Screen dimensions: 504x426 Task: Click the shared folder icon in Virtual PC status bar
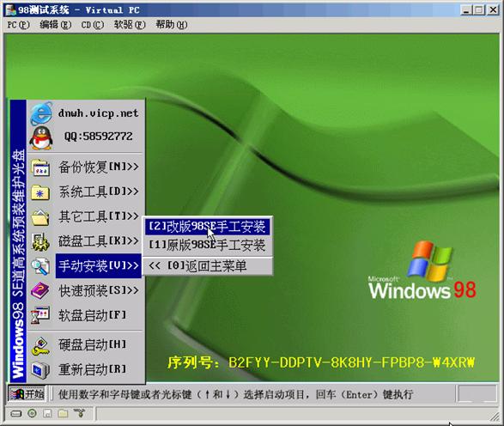[x=63, y=413]
